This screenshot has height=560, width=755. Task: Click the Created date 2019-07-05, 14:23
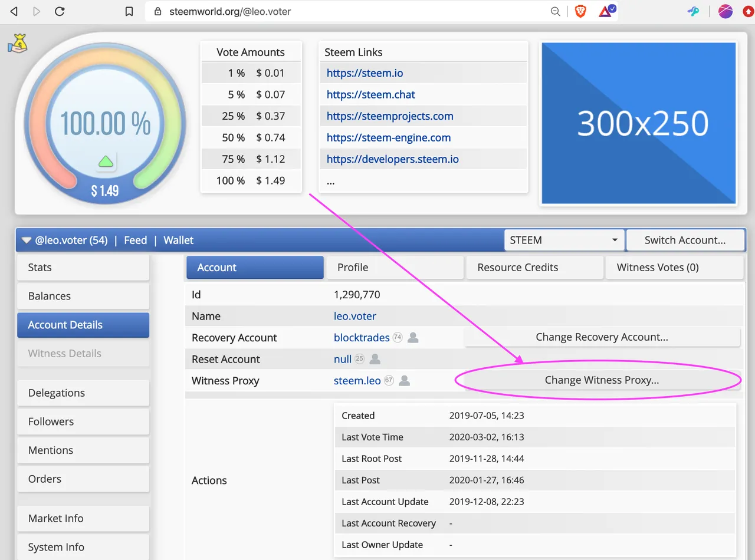(x=487, y=416)
